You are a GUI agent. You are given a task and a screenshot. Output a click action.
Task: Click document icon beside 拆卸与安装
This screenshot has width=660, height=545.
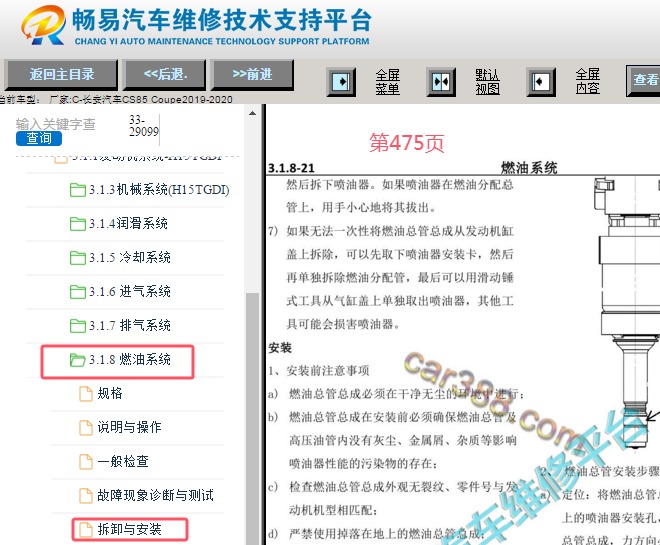click(86, 529)
